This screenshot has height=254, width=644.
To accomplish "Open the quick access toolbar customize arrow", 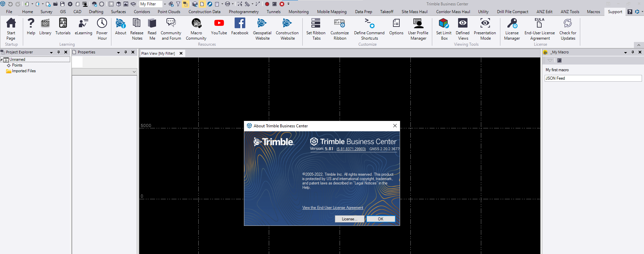I will click(x=288, y=4).
